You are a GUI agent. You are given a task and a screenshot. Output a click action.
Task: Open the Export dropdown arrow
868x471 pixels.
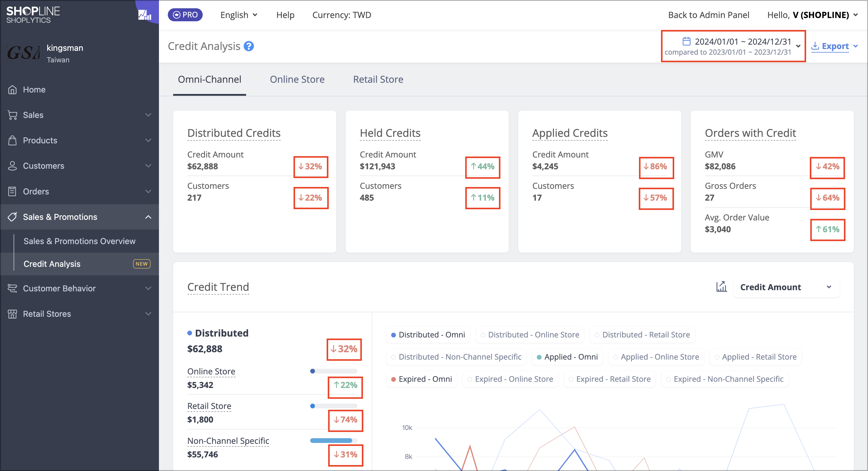coord(856,46)
